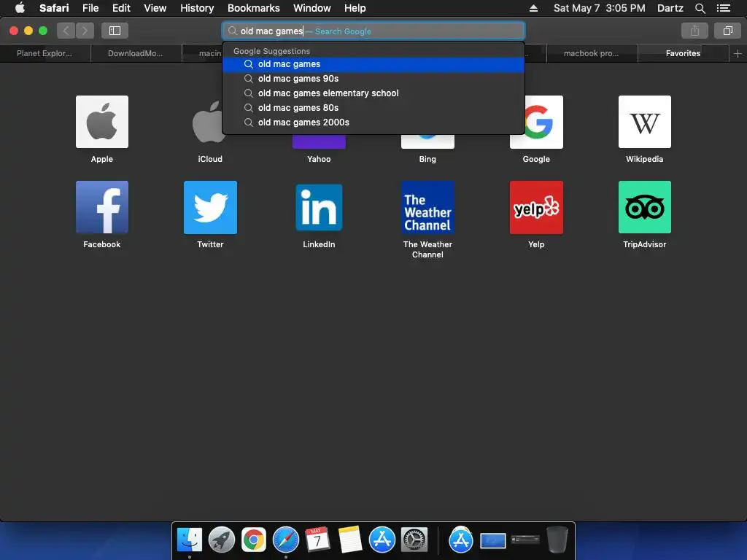
Task: Open the LinkedIn favorite tile
Action: tap(319, 207)
